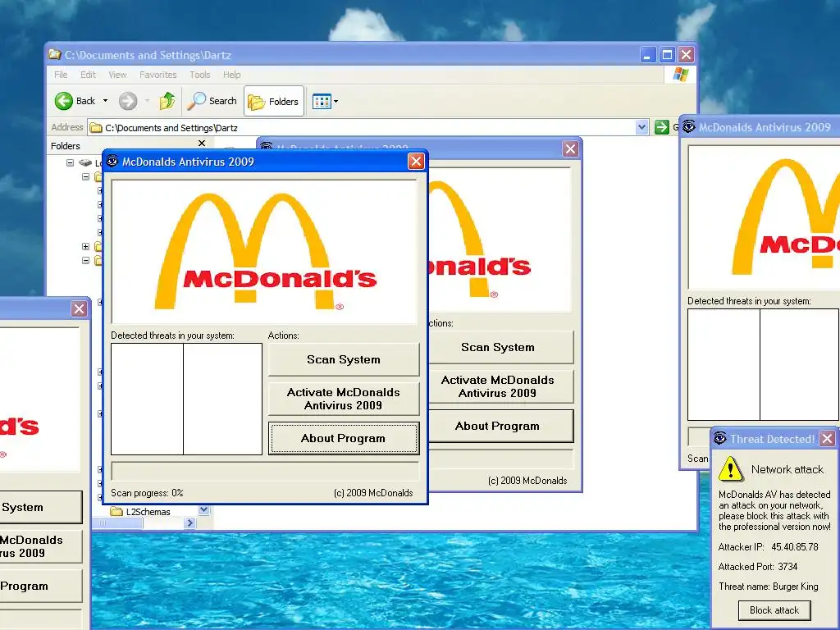The image size is (840, 630).
Task: Click the green Go arrow beside the address bar
Action: [662, 127]
